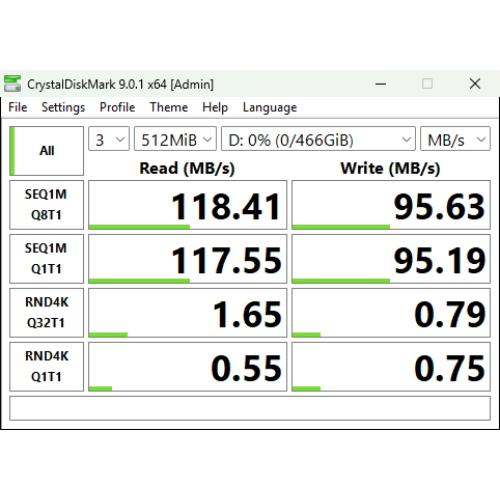Minimize the CrystalDiskMark window
Image resolution: width=500 pixels, height=500 pixels.
381,84
